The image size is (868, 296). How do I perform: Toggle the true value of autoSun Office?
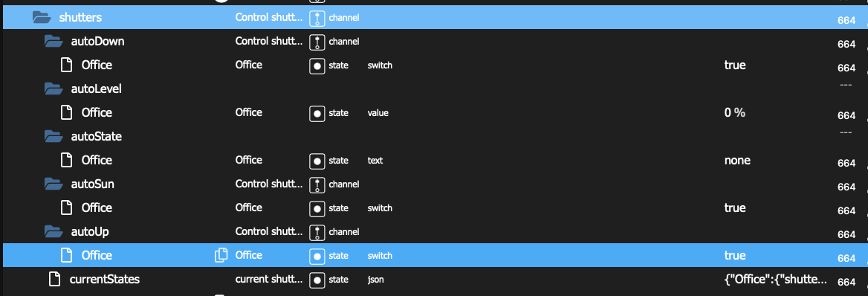(734, 207)
